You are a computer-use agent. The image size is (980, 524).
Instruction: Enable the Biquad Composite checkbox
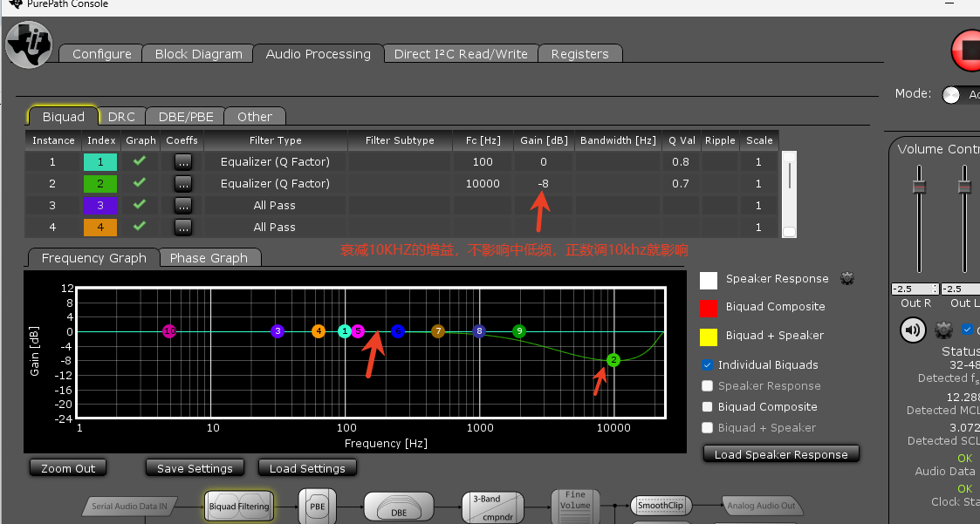tap(708, 406)
